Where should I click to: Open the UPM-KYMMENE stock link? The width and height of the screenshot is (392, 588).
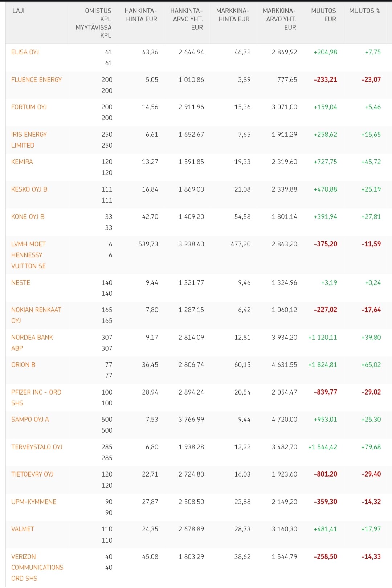34,502
